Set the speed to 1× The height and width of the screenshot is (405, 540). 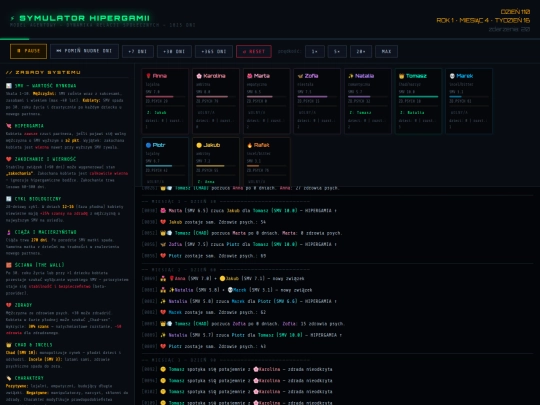(315, 52)
